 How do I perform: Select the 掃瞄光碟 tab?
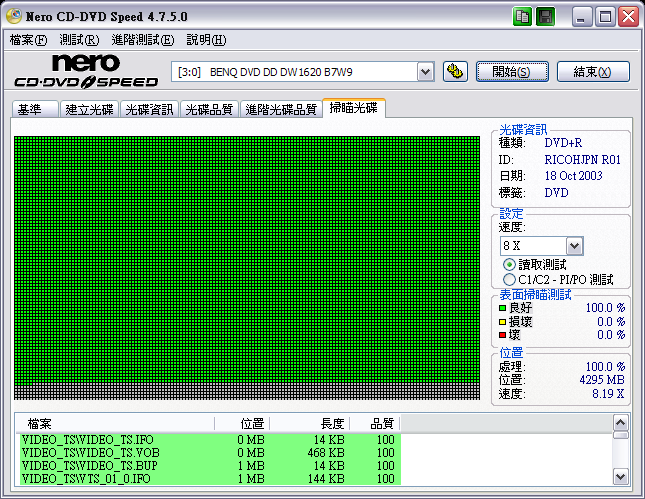coord(354,108)
